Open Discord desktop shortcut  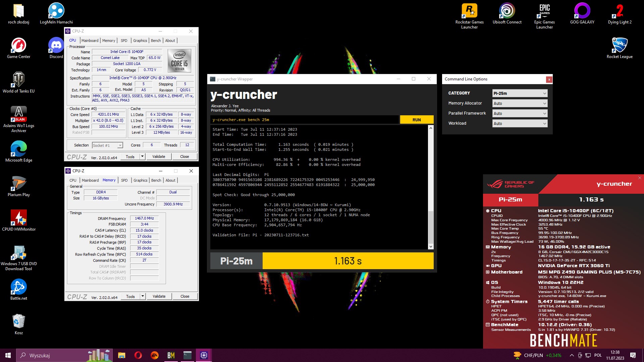tap(56, 48)
